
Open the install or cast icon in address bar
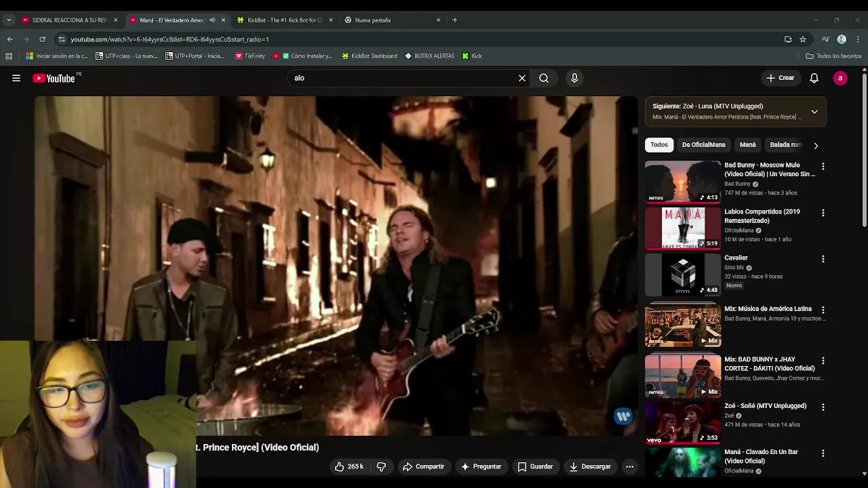788,39
